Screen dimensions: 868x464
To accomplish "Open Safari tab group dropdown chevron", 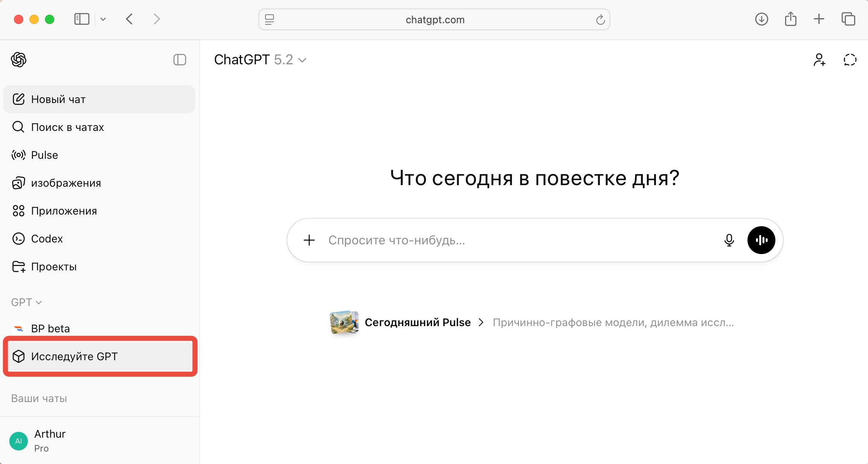I will tap(103, 19).
